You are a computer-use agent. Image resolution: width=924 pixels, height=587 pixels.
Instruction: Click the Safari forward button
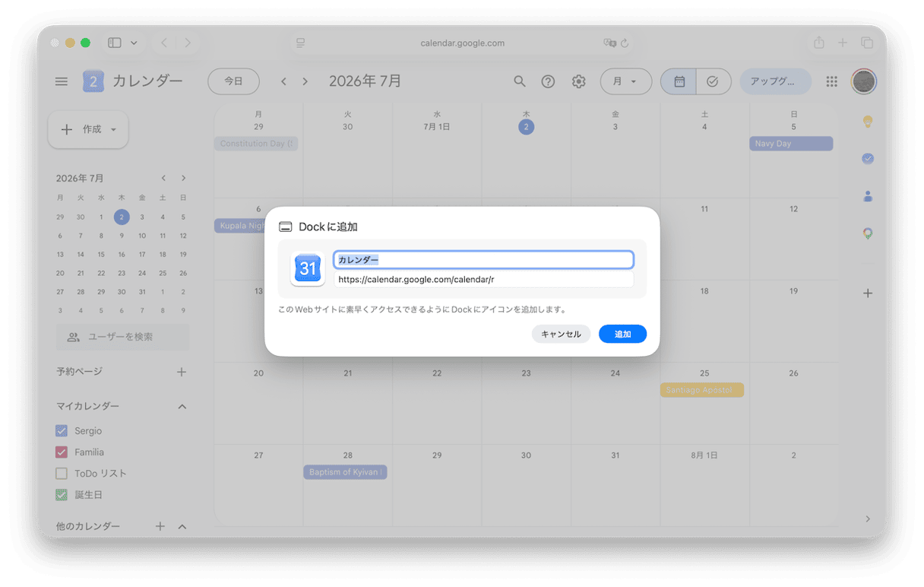188,43
